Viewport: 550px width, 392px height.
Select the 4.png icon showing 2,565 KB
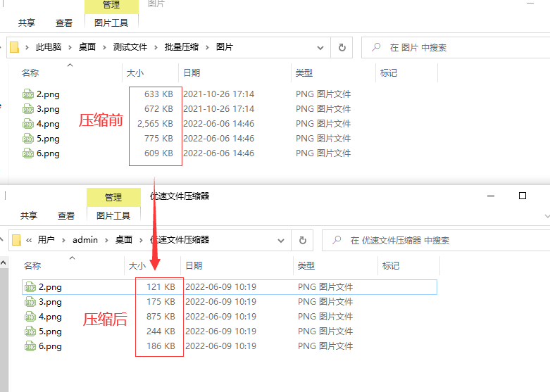28,124
